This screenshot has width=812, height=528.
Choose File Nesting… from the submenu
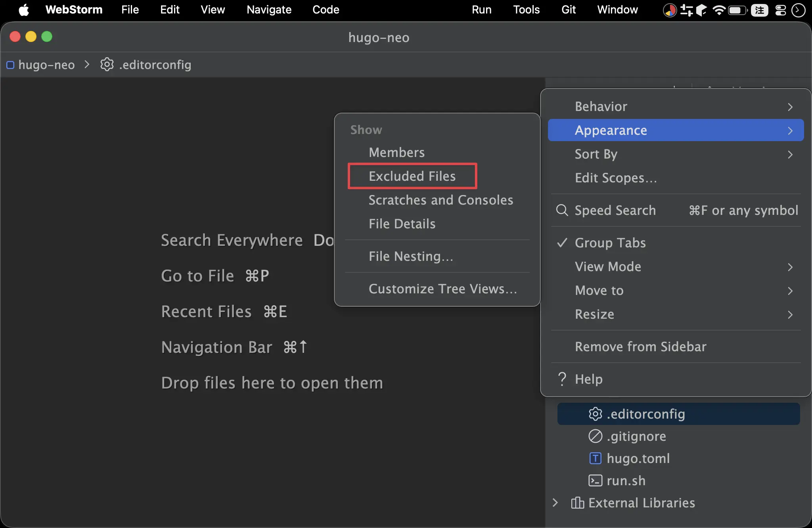(437, 256)
